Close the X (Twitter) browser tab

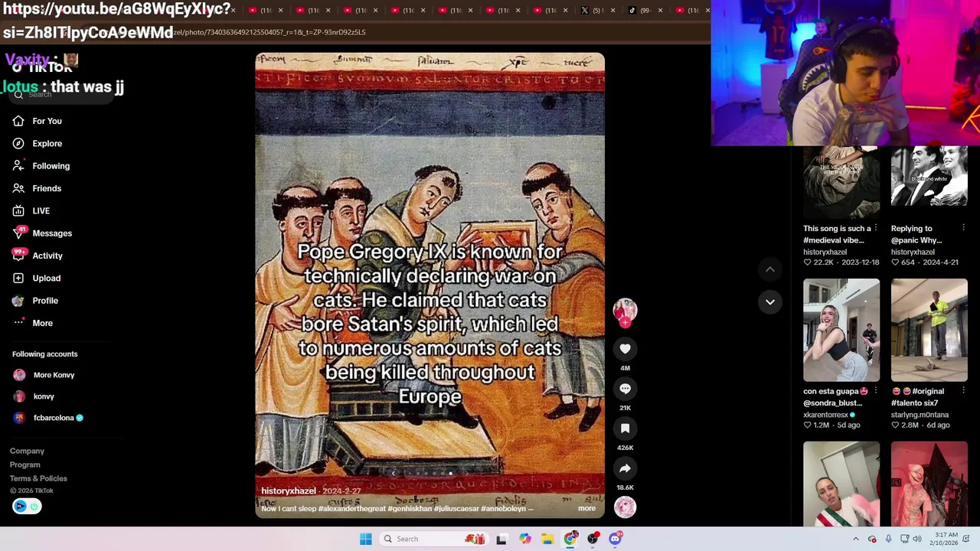point(612,10)
